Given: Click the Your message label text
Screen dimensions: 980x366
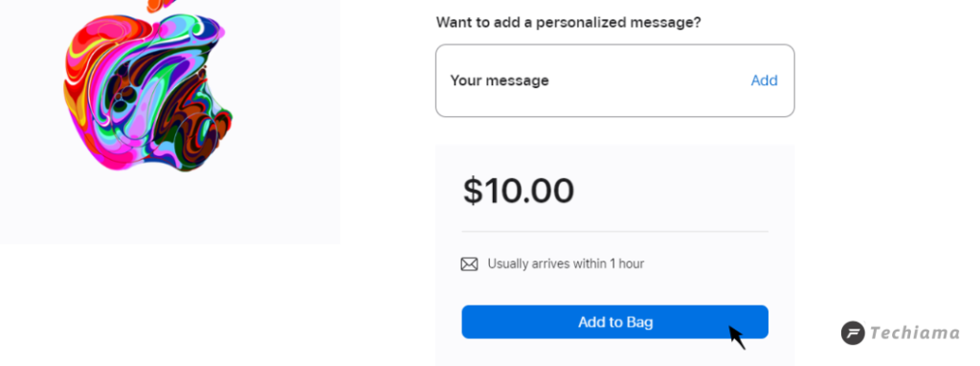Looking at the screenshot, I should [500, 80].
